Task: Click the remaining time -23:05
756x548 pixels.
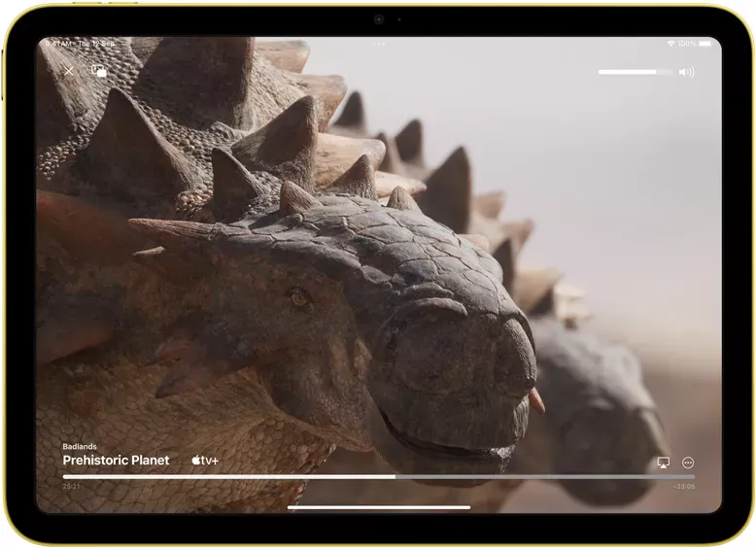Action: (x=684, y=487)
